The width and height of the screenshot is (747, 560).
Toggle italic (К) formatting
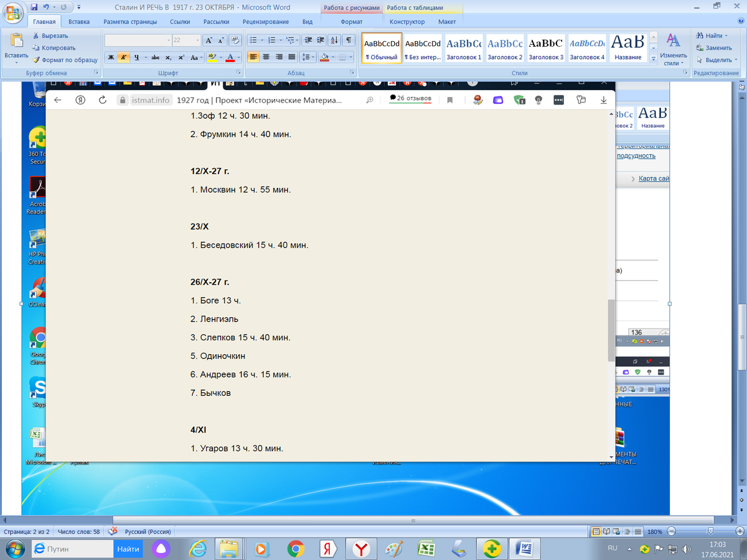(x=123, y=57)
